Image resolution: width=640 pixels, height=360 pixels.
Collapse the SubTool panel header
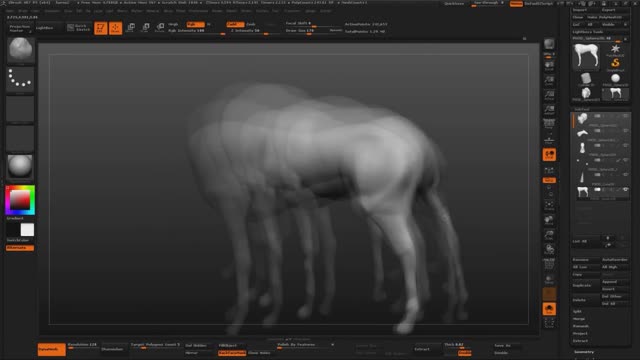click(x=582, y=109)
